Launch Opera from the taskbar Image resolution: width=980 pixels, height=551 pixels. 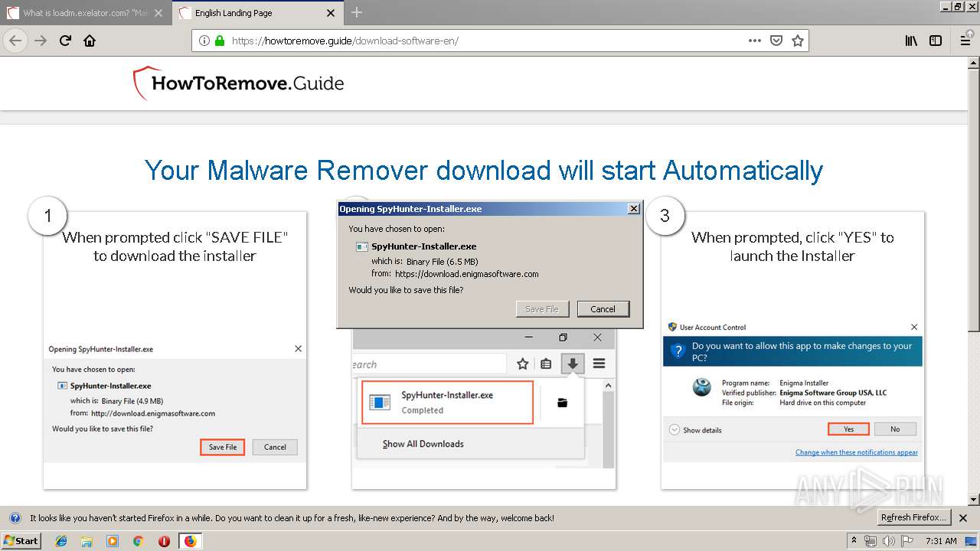[x=164, y=541]
